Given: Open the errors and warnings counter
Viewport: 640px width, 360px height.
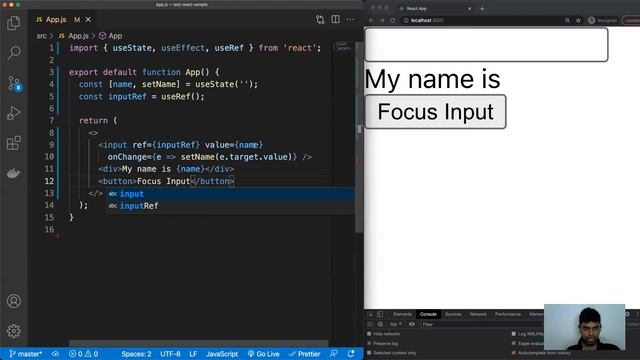Looking at the screenshot, I should [x=83, y=354].
